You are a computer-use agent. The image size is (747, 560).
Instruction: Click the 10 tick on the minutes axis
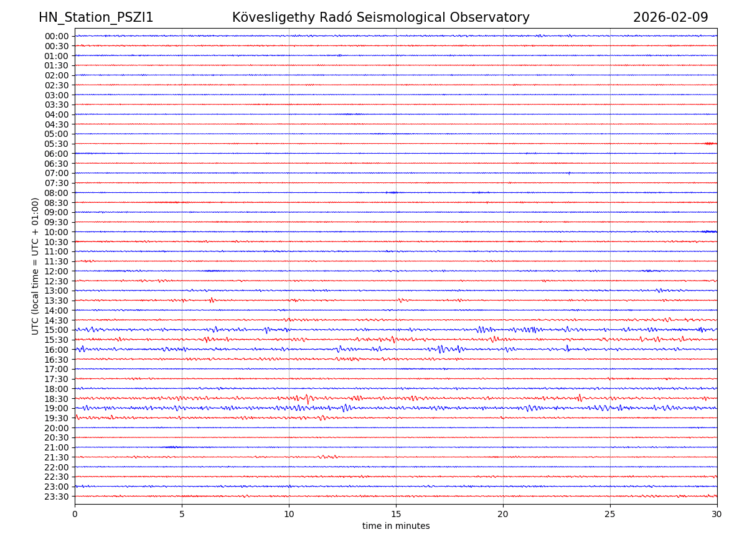coord(289,514)
